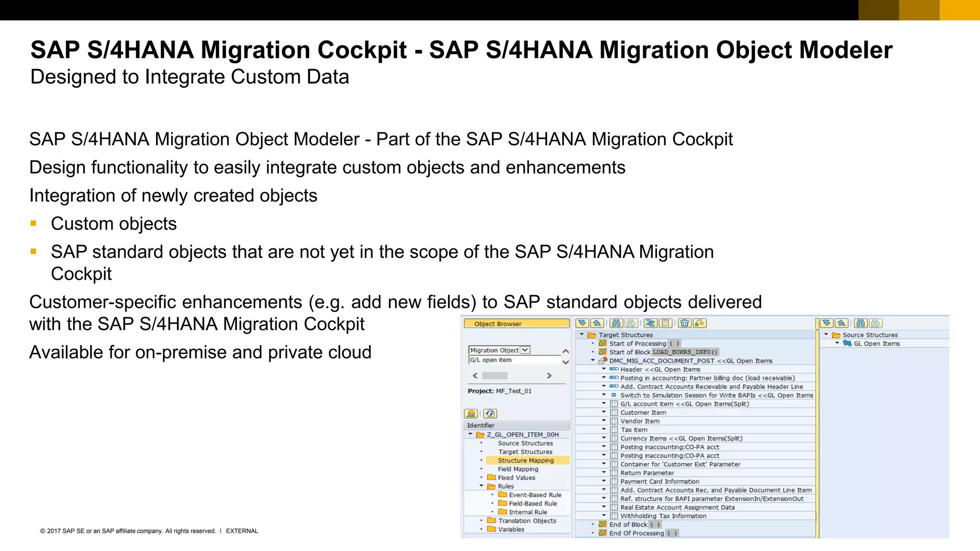Collapse the Rules folder node
This screenshot has width=980, height=551.
(x=481, y=486)
